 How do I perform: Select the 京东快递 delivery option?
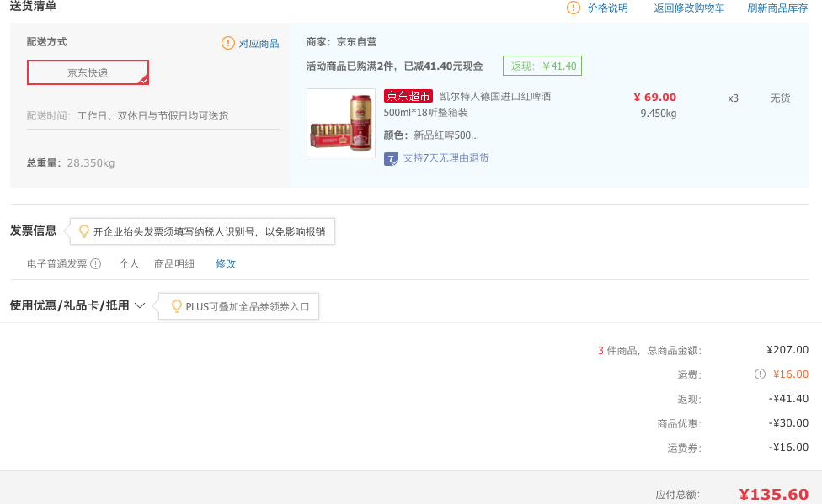(x=88, y=72)
